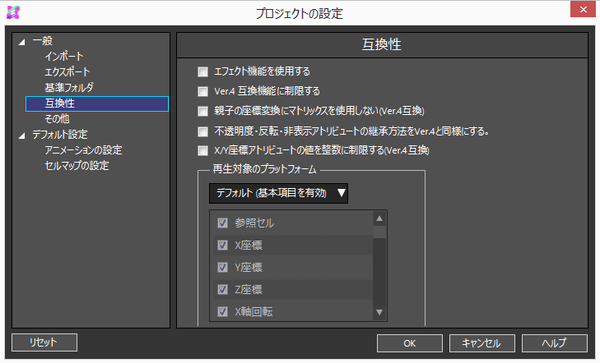Check 親子の座標変換にマトリックスを使用しない option
This screenshot has height=363, width=600.
(203, 111)
